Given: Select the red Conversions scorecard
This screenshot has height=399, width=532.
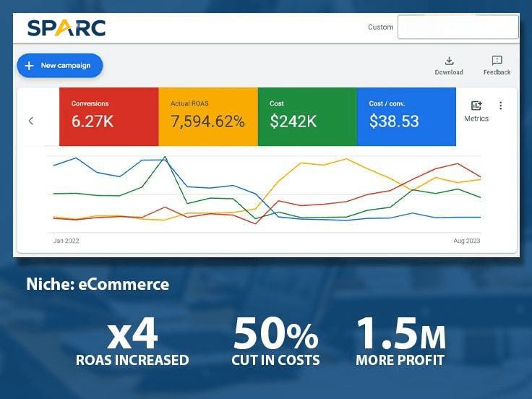Looking at the screenshot, I should 108,116.
